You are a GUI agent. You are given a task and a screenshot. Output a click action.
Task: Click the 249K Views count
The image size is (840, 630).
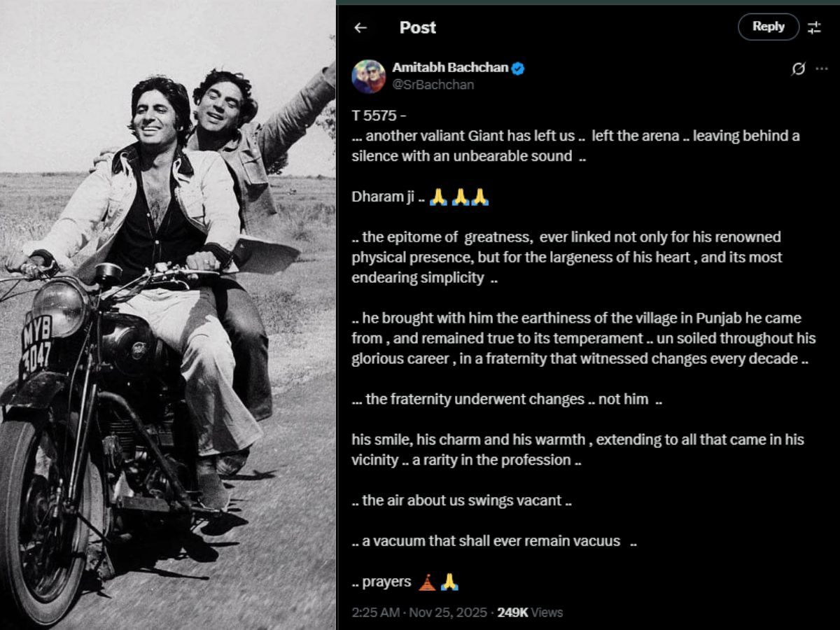point(529,612)
